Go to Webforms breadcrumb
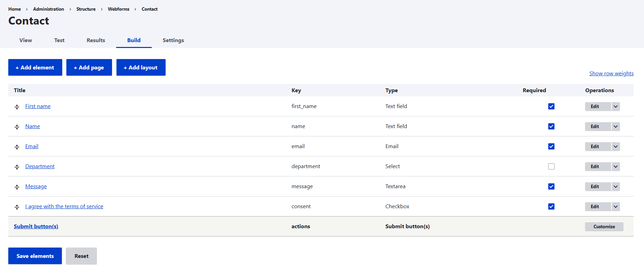 [119, 9]
